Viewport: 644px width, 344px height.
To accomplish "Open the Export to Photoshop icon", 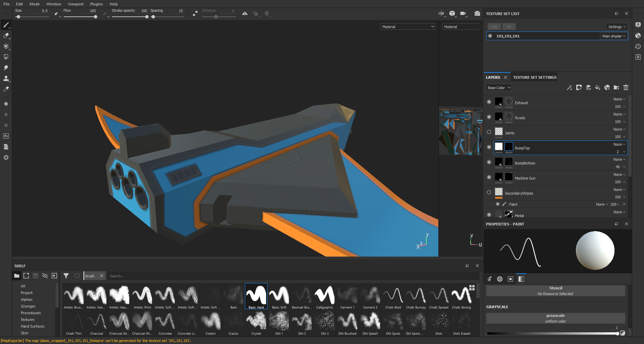I will [x=6, y=136].
